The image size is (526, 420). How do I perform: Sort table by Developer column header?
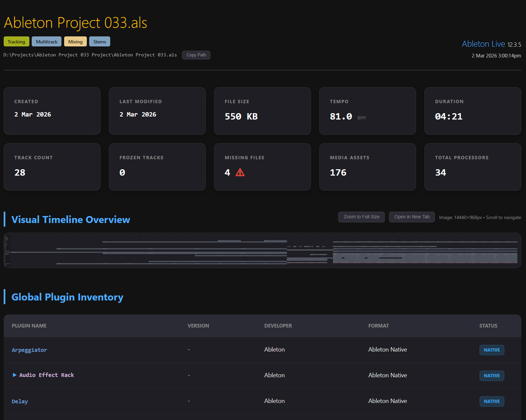coord(278,326)
